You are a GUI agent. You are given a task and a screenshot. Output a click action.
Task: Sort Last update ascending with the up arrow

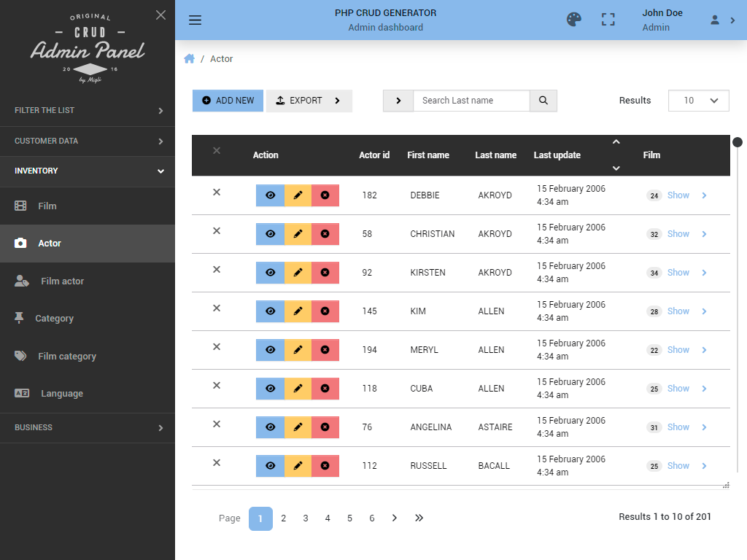click(x=616, y=141)
